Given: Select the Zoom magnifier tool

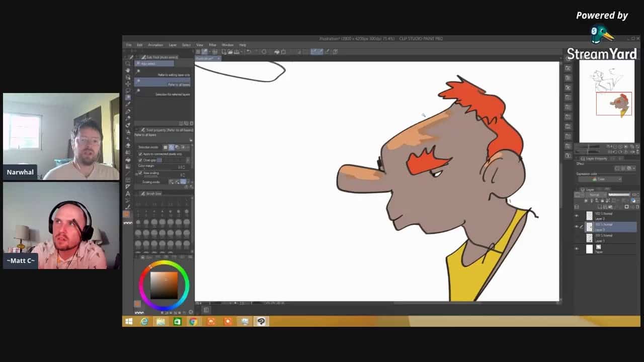Looking at the screenshot, I should 128,64.
